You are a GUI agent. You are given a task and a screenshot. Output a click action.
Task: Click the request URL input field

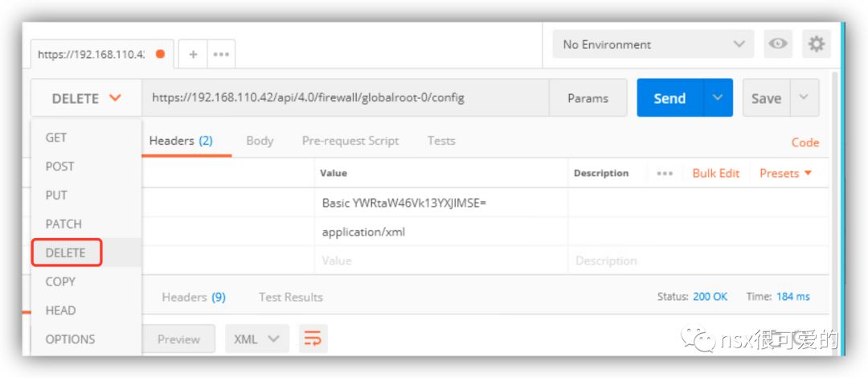(x=346, y=98)
